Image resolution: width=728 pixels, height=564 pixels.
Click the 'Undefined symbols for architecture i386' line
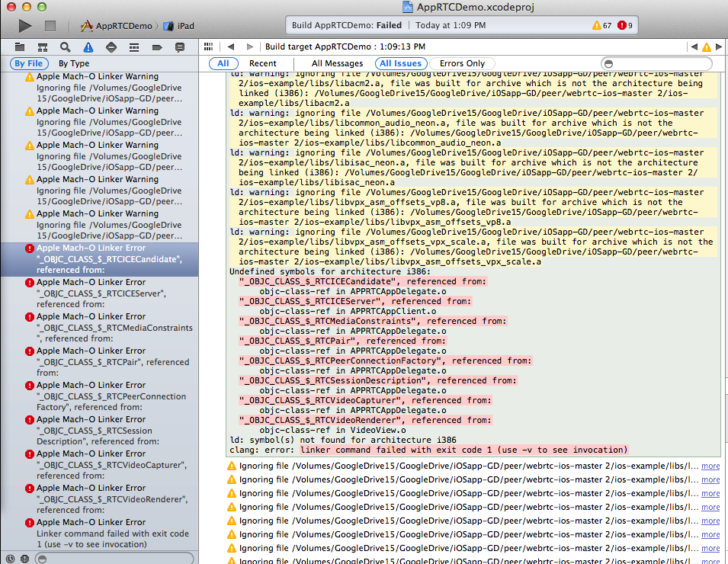(330, 271)
